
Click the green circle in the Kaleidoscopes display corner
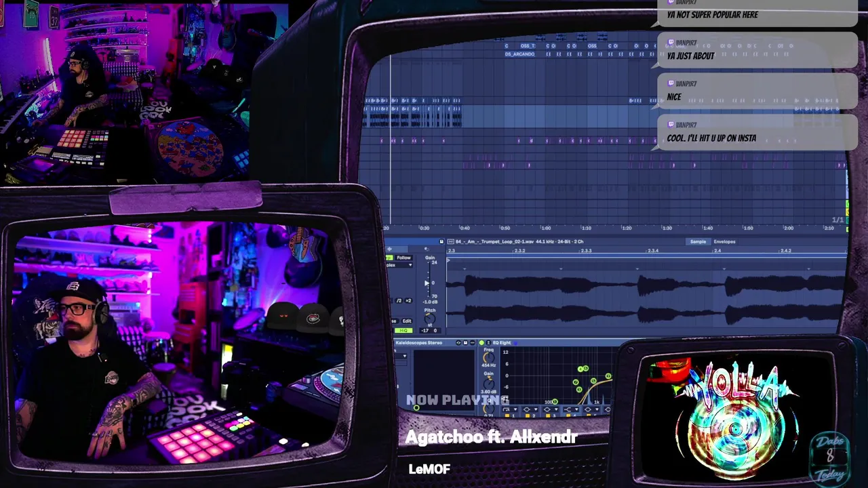(416, 408)
